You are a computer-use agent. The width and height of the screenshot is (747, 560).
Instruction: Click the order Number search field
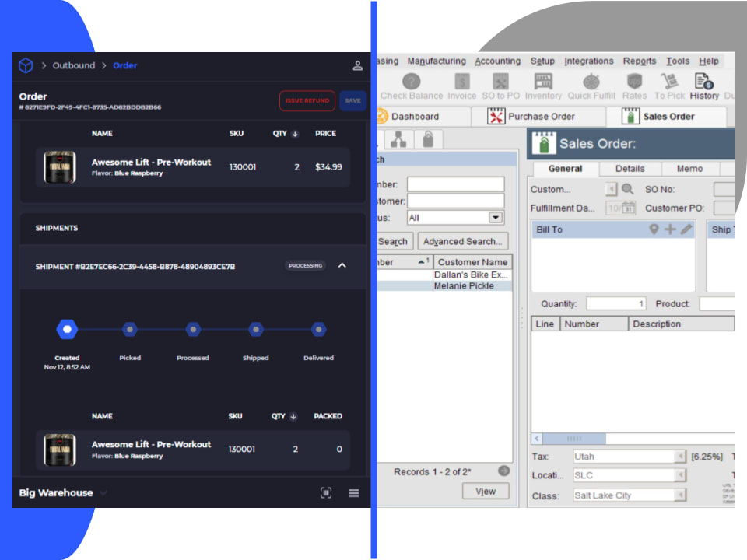click(455, 184)
